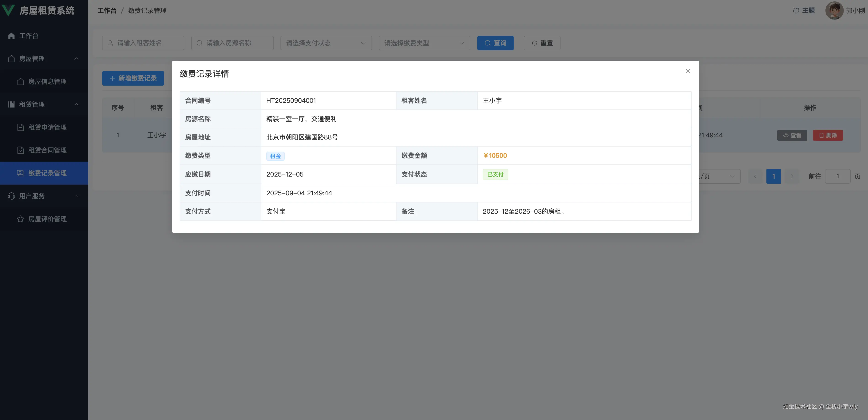Click the 缴费记录管理 sidebar icon
Image resolution: width=868 pixels, height=420 pixels.
tap(21, 173)
